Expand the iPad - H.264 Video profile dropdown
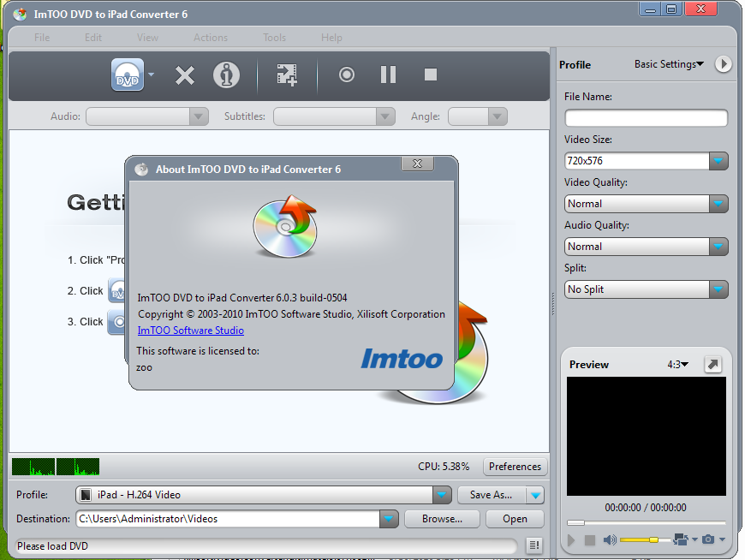Image resolution: width=745 pixels, height=560 pixels. 442,495
